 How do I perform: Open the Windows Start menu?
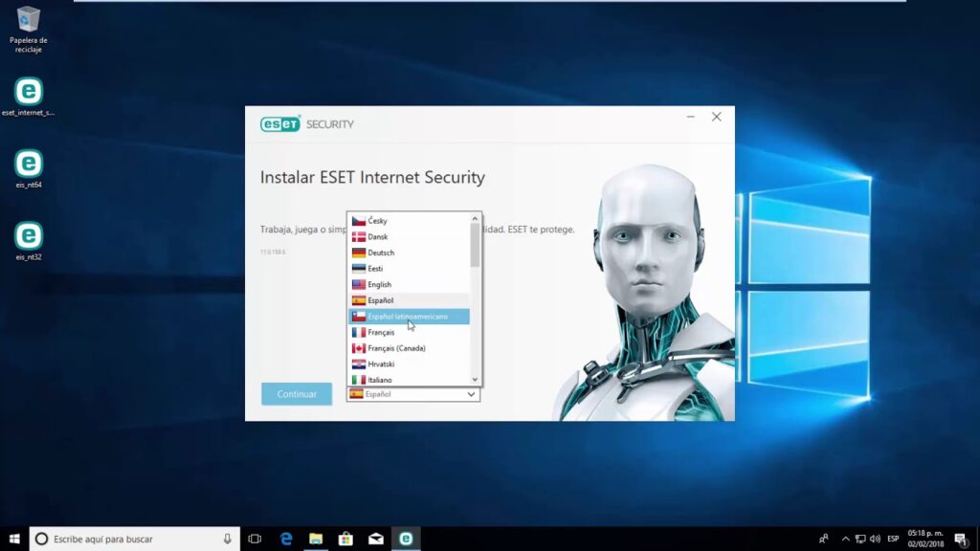pos(14,539)
